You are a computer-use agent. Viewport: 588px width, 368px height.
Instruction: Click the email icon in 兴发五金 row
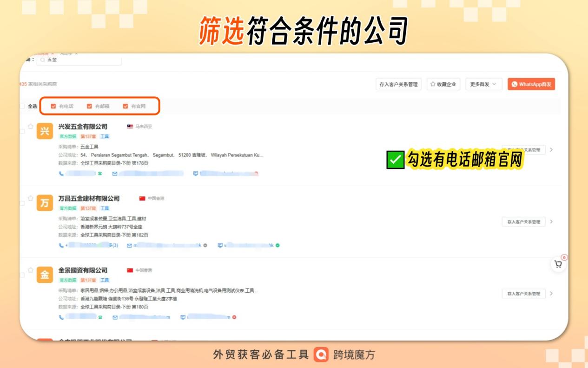115,174
